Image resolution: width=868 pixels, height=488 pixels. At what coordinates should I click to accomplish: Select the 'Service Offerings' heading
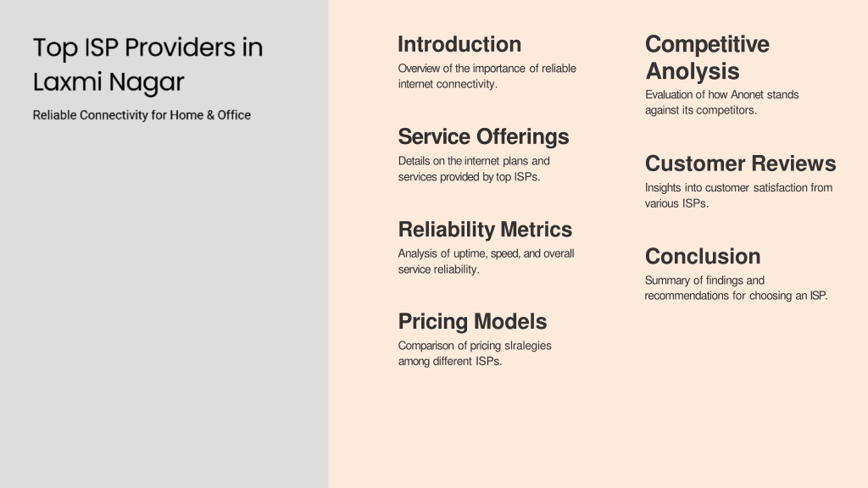[x=483, y=136]
